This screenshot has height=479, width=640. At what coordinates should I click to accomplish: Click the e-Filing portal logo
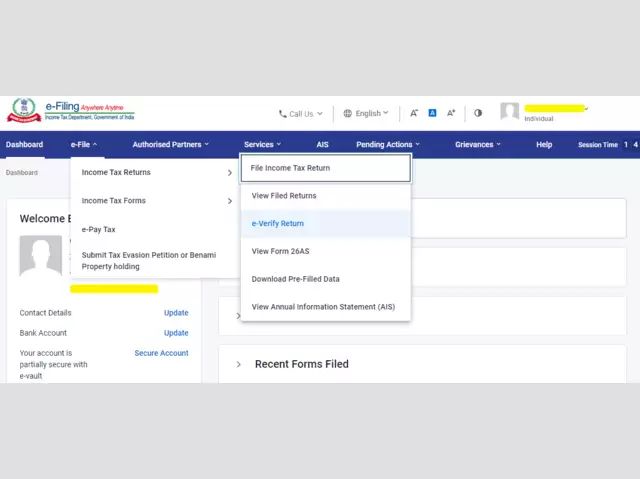pyautogui.click(x=70, y=112)
